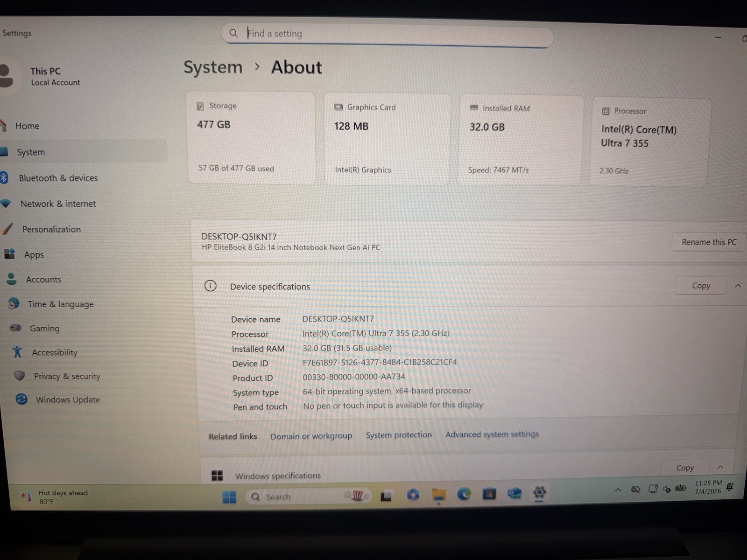Click the taskbar Search box
This screenshot has height=560, width=747.
(308, 497)
